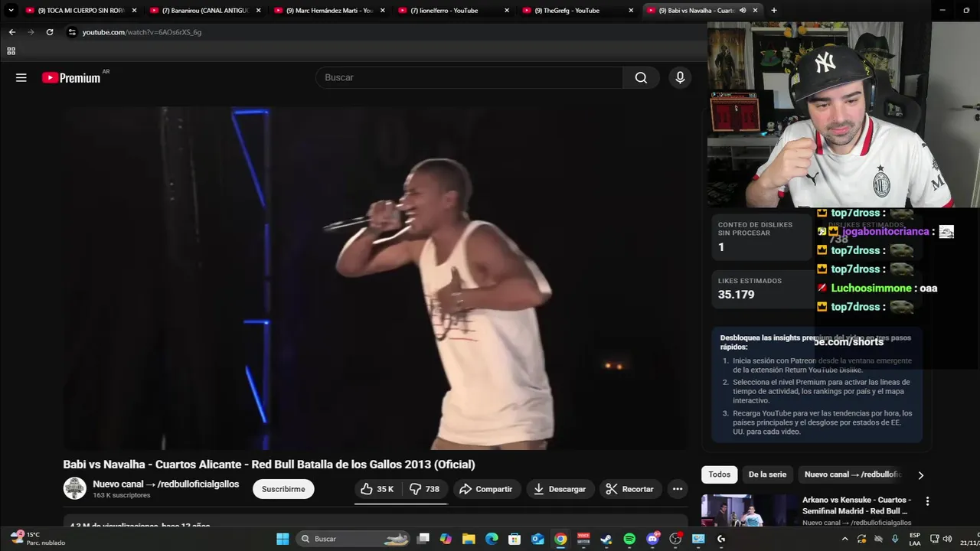Open Microsoft Store from taskbar
Screen dimensions: 980x551
[514, 539]
